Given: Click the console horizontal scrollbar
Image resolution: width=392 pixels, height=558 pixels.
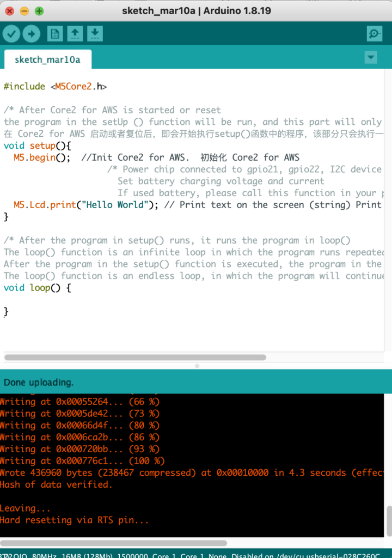Looking at the screenshot, I should click(x=113, y=543).
